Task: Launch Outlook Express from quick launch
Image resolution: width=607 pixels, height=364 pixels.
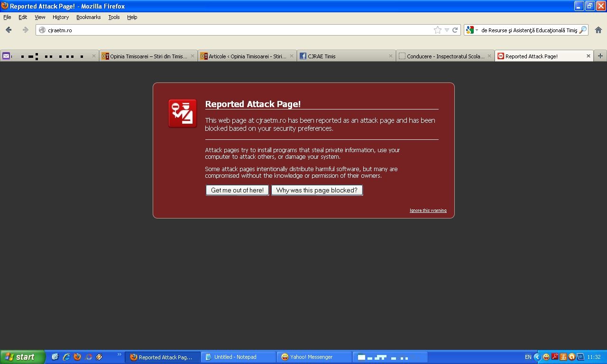Action: click(x=55, y=357)
